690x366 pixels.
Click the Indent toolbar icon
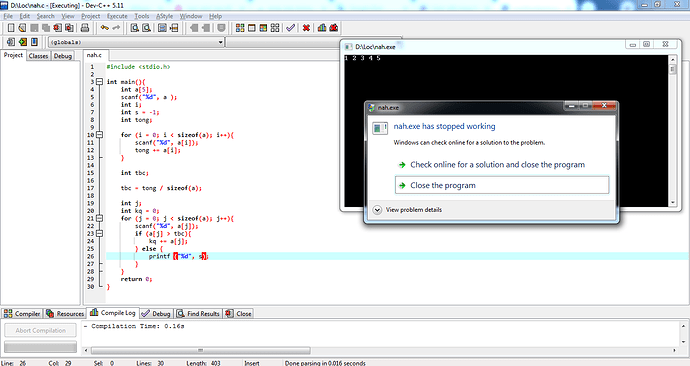[x=206, y=28]
